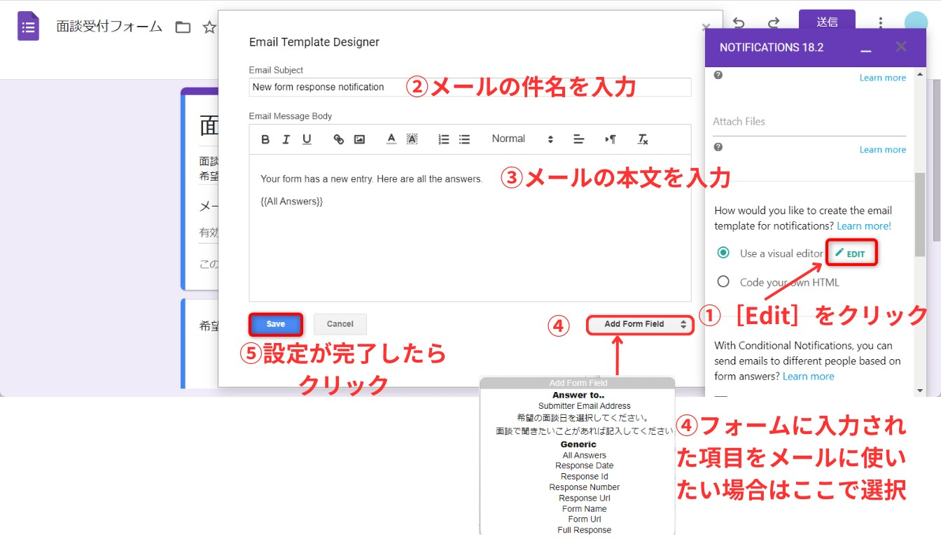
Task: Insert an image into the email body
Action: [359, 139]
